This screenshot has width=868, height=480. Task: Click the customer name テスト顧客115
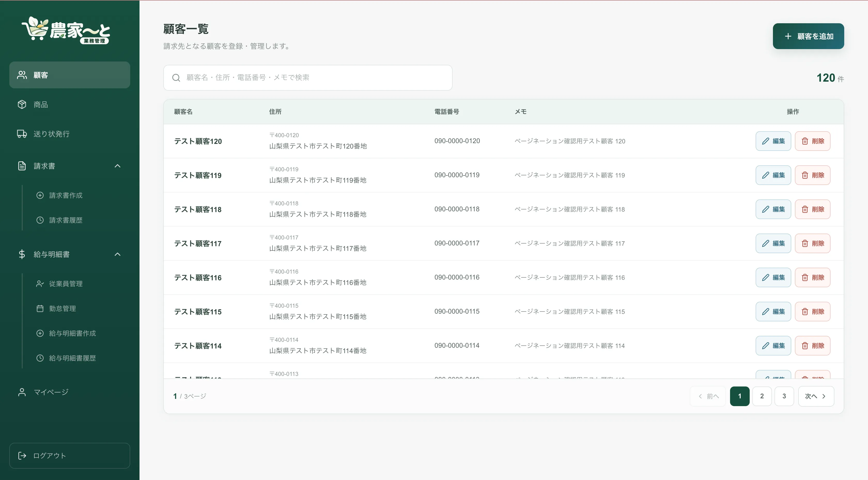point(198,312)
